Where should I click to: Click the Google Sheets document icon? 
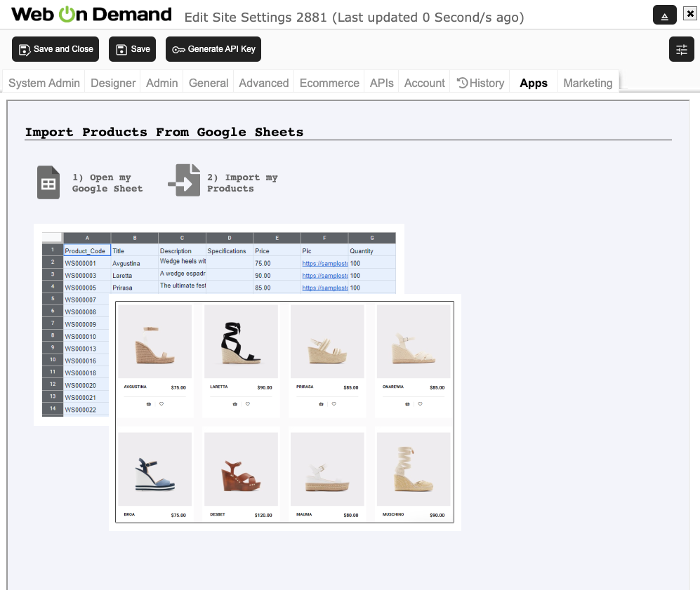click(x=48, y=182)
